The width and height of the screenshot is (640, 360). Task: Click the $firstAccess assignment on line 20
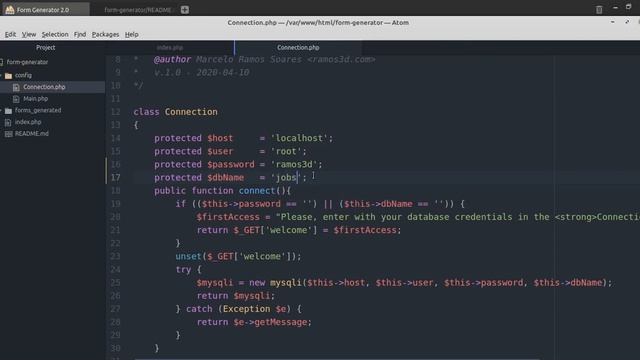click(228, 217)
